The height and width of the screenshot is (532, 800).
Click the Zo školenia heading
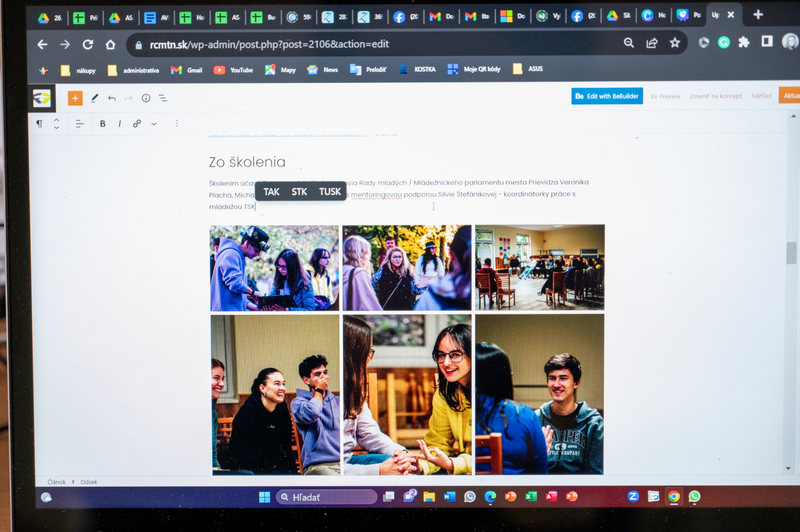click(247, 162)
